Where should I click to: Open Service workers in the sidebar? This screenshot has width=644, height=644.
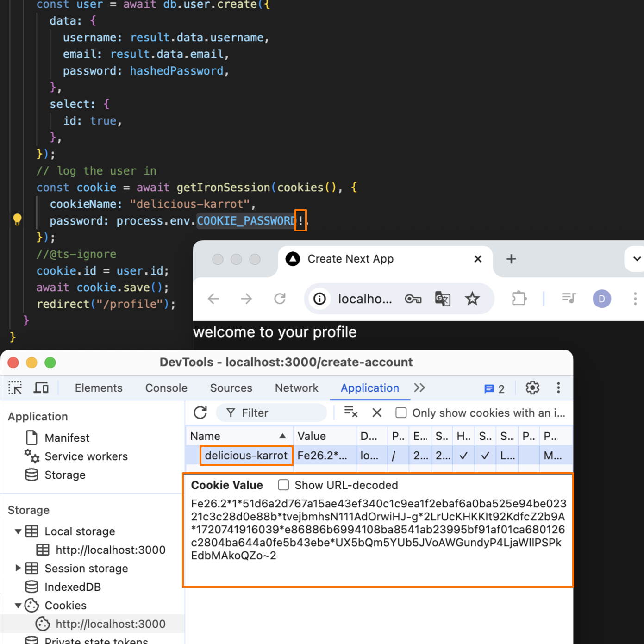[86, 456]
